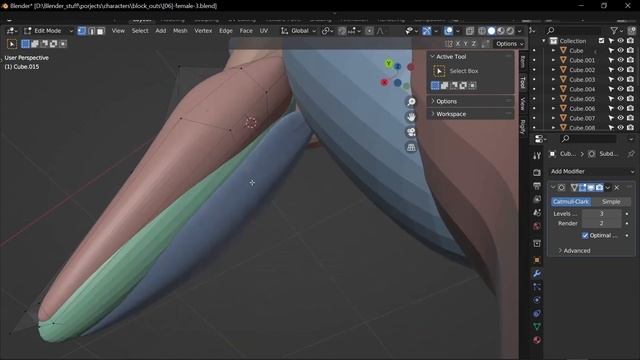Toggle Optimal Display checkbox
The image size is (640, 360).
coord(585,236)
